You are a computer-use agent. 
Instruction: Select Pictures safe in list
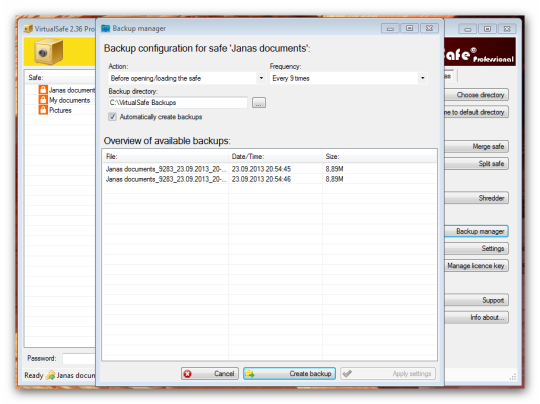[x=55, y=110]
